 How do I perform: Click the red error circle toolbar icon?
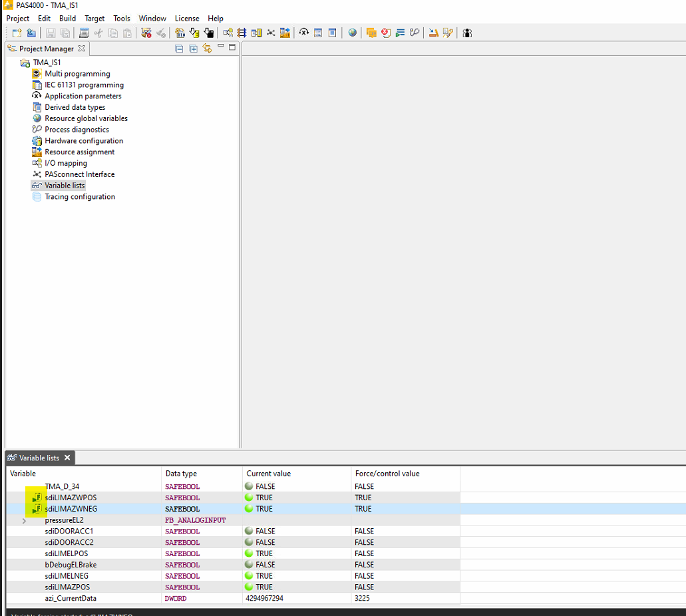pyautogui.click(x=386, y=33)
